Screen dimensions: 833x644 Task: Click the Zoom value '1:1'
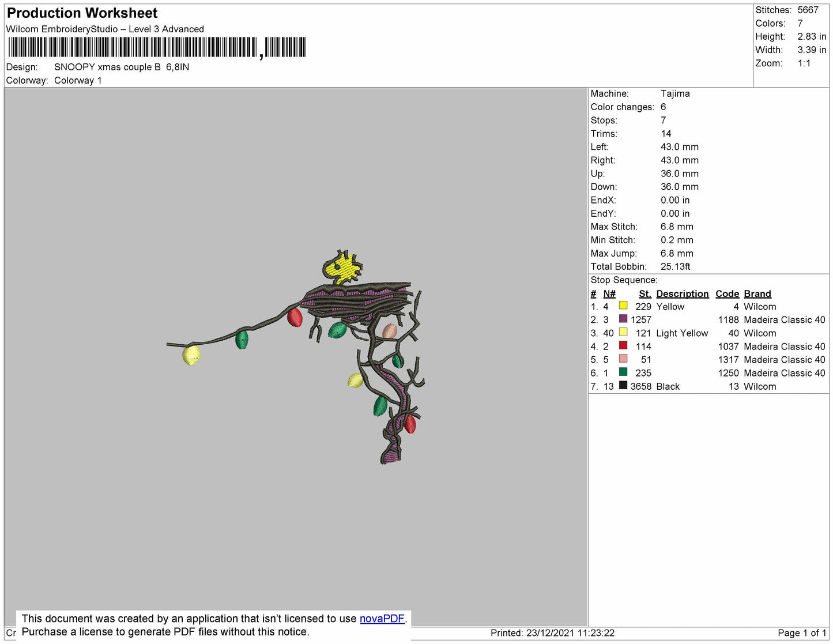coord(804,63)
